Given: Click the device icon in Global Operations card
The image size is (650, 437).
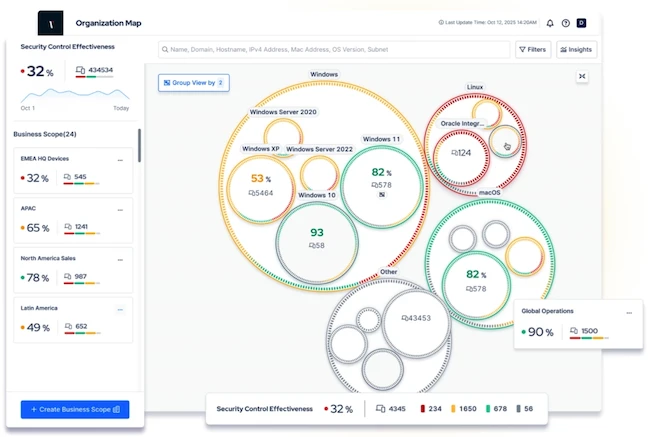Looking at the screenshot, I should coord(574,331).
